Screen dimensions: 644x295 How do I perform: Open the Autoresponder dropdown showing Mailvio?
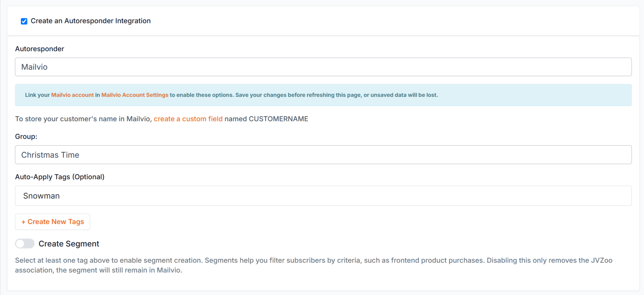[x=323, y=67]
